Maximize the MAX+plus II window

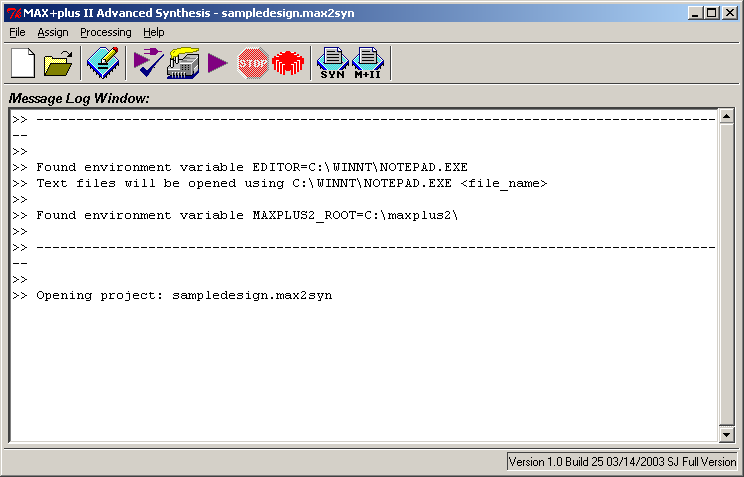(711, 12)
